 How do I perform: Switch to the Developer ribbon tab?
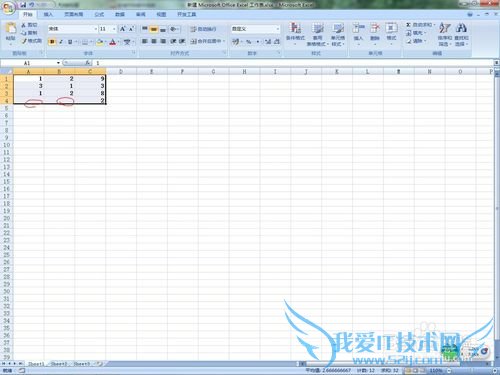tap(187, 14)
